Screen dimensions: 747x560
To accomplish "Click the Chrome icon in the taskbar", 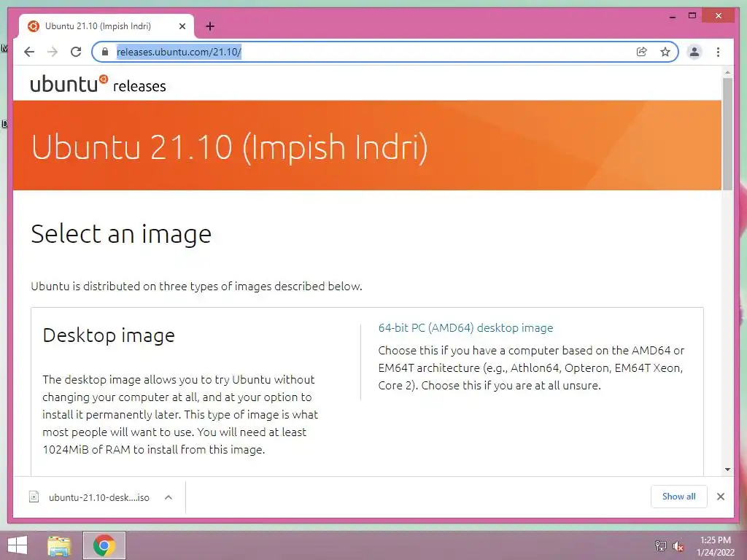I will pos(104,545).
